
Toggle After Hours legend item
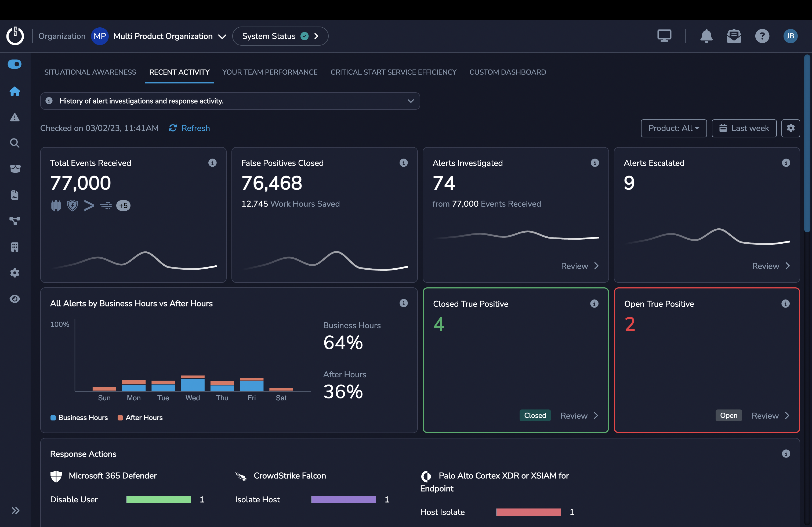[x=140, y=418]
